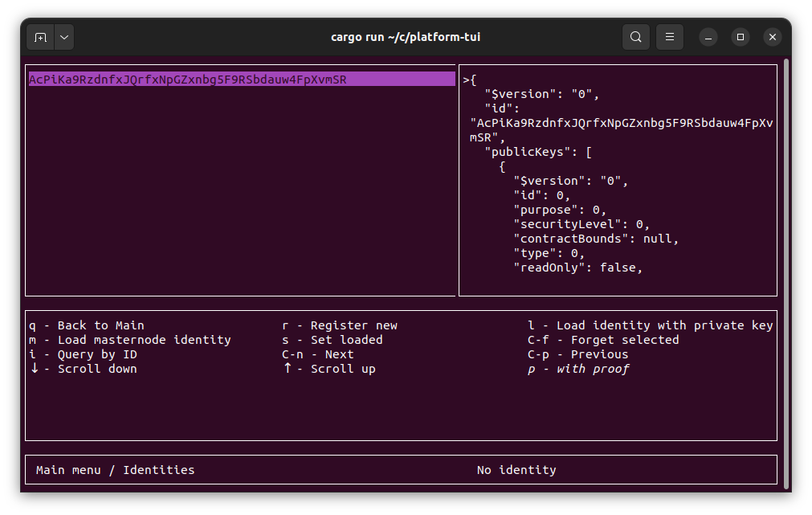Expand the new tab dropdown arrow

pyautogui.click(x=64, y=37)
